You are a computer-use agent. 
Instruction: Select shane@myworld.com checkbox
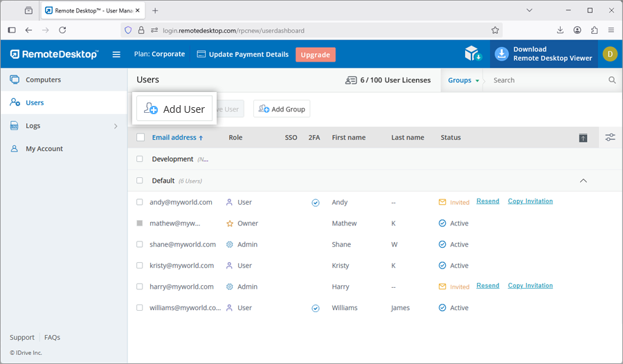(x=139, y=244)
